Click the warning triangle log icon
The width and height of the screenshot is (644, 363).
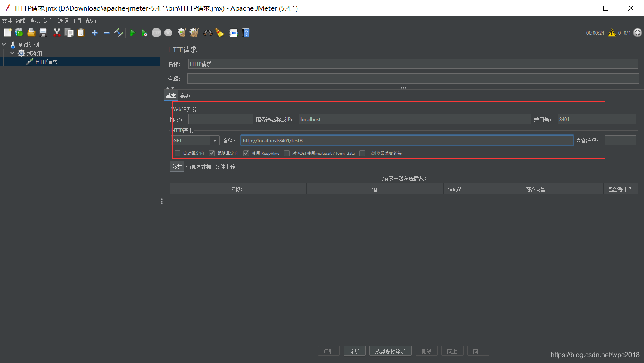point(612,33)
